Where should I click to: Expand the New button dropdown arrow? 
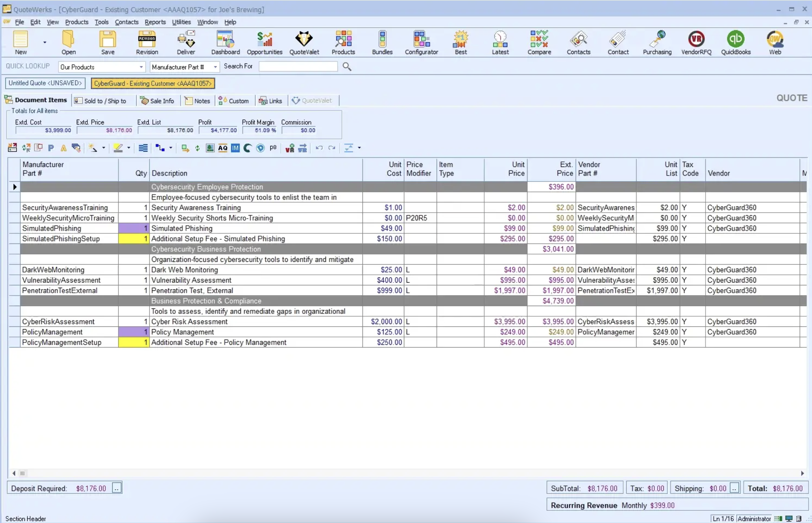[x=45, y=43]
